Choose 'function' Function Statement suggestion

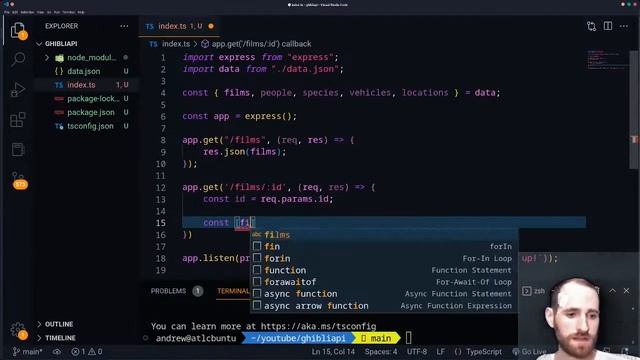click(x=384, y=270)
